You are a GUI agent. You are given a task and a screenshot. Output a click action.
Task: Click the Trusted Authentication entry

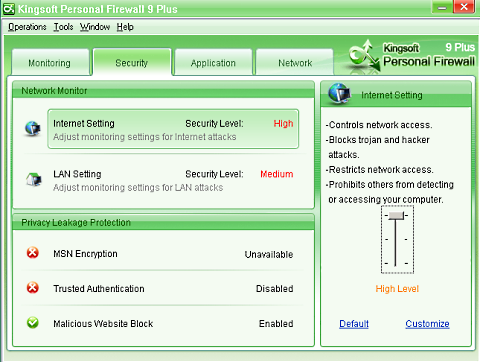[x=99, y=289]
